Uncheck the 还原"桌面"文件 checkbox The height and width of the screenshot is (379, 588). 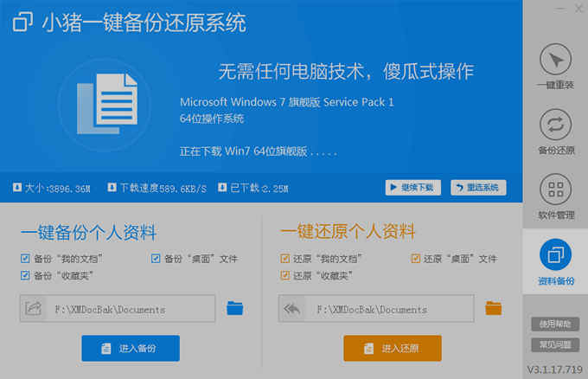click(416, 258)
